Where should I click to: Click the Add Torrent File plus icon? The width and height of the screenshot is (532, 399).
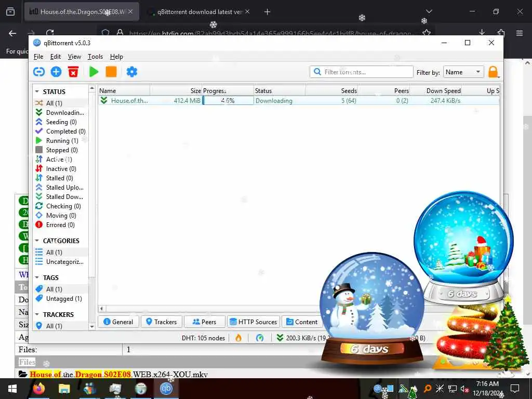tap(56, 72)
